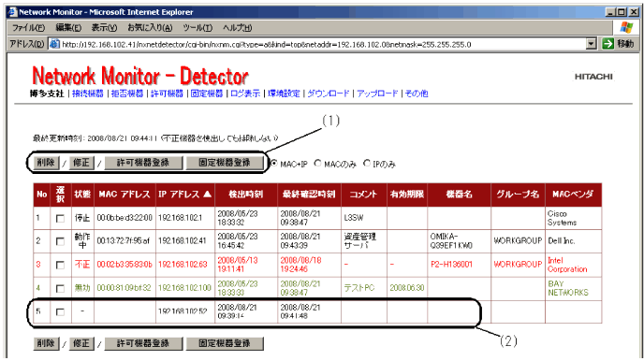Check the box for row 3 (不正)
Image resolution: width=644 pixels, height=361 pixels.
(x=60, y=265)
